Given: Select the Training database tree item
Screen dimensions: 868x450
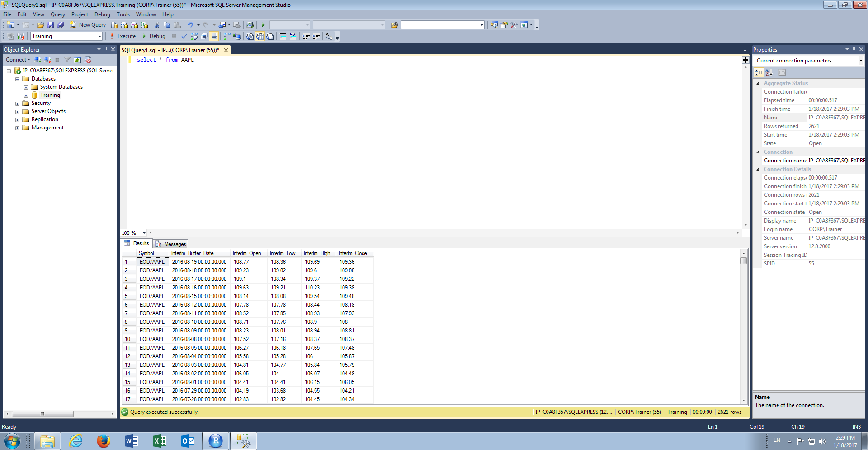Looking at the screenshot, I should point(50,95).
